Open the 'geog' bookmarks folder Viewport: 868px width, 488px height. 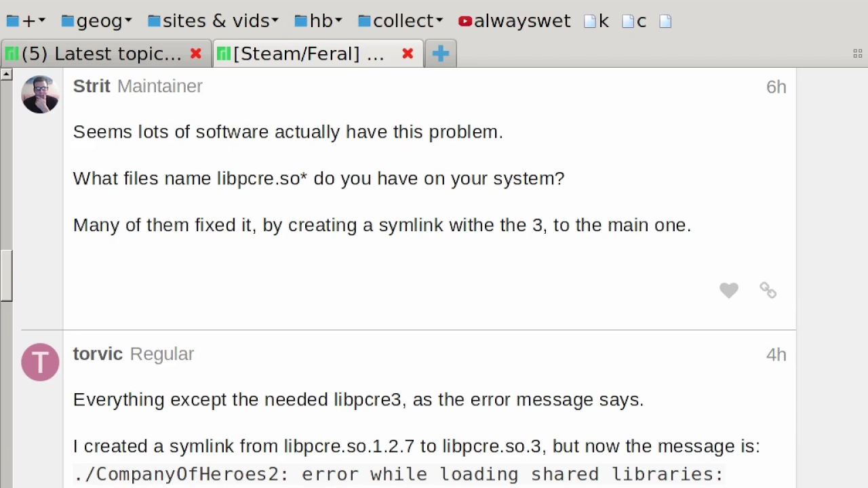coord(96,21)
